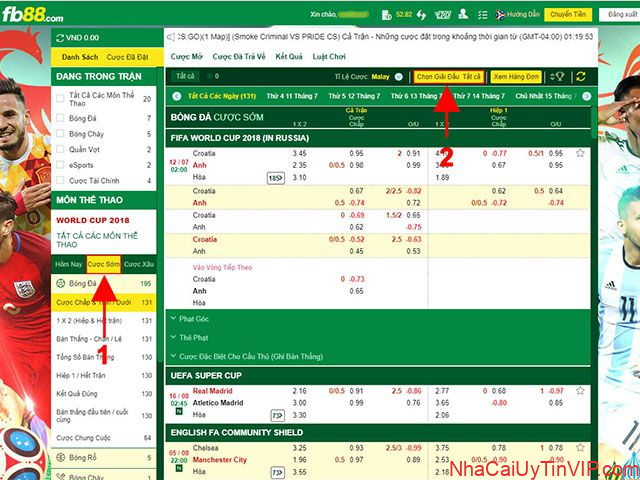Image resolution: width=640 pixels, height=480 pixels.
Task: Favorite the Chelsea match star
Action: pyautogui.click(x=580, y=447)
